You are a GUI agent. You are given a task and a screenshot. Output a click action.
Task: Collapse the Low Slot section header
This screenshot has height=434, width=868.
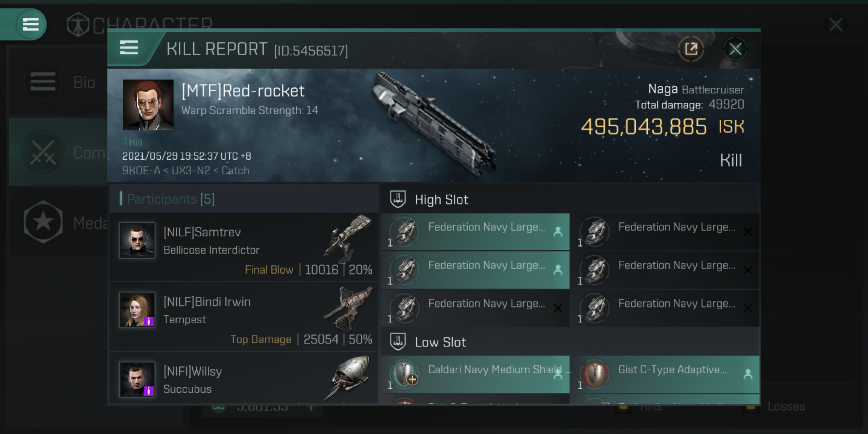(440, 342)
